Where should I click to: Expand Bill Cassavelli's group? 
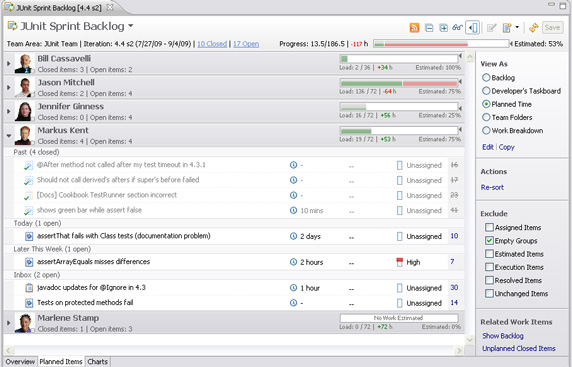tap(9, 63)
